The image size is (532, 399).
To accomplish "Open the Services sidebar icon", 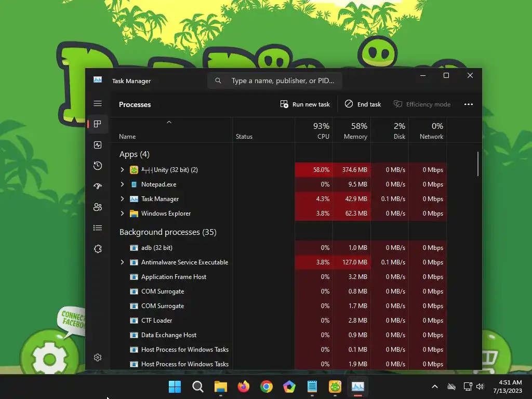I will (98, 249).
